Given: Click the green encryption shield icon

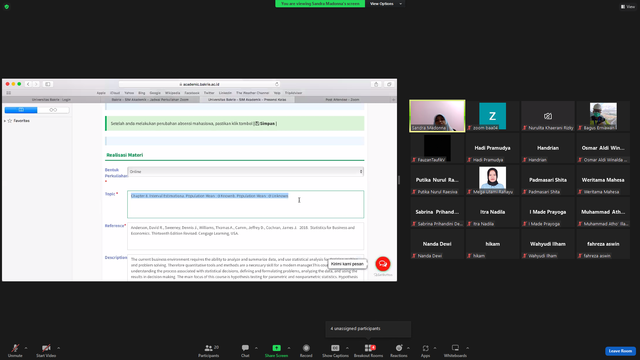Looking at the screenshot, I should 7,7.
